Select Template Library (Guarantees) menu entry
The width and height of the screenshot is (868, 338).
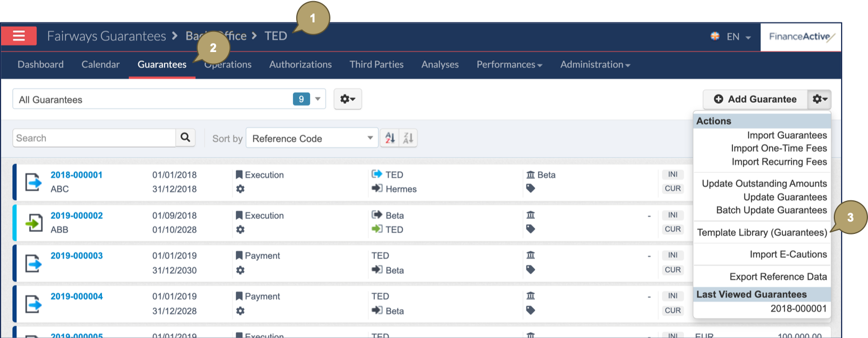(x=762, y=232)
